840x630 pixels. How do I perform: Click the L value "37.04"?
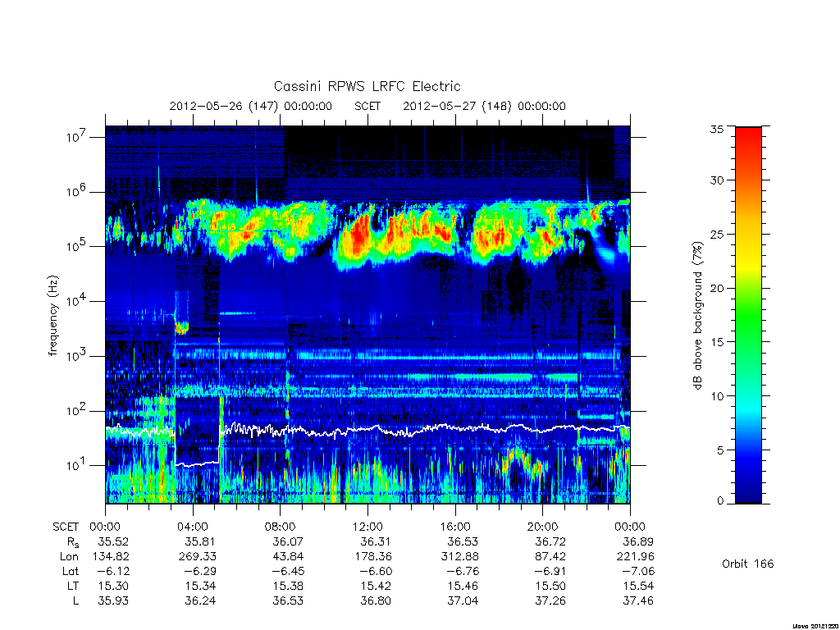pyautogui.click(x=463, y=601)
